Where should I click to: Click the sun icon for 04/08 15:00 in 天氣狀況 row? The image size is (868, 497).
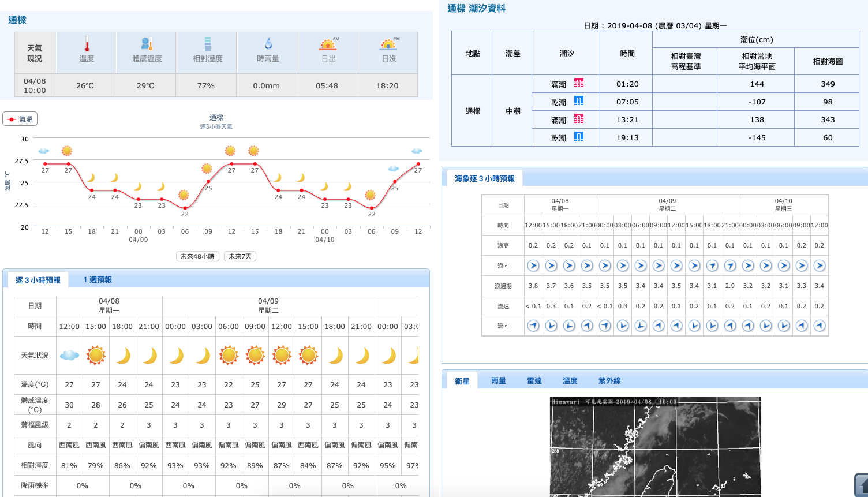96,355
